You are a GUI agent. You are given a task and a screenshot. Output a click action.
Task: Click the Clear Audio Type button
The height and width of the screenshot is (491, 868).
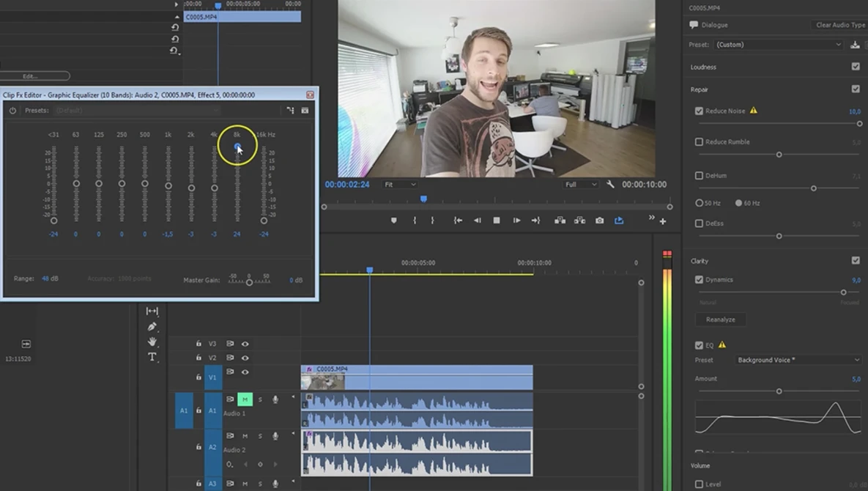[840, 25]
